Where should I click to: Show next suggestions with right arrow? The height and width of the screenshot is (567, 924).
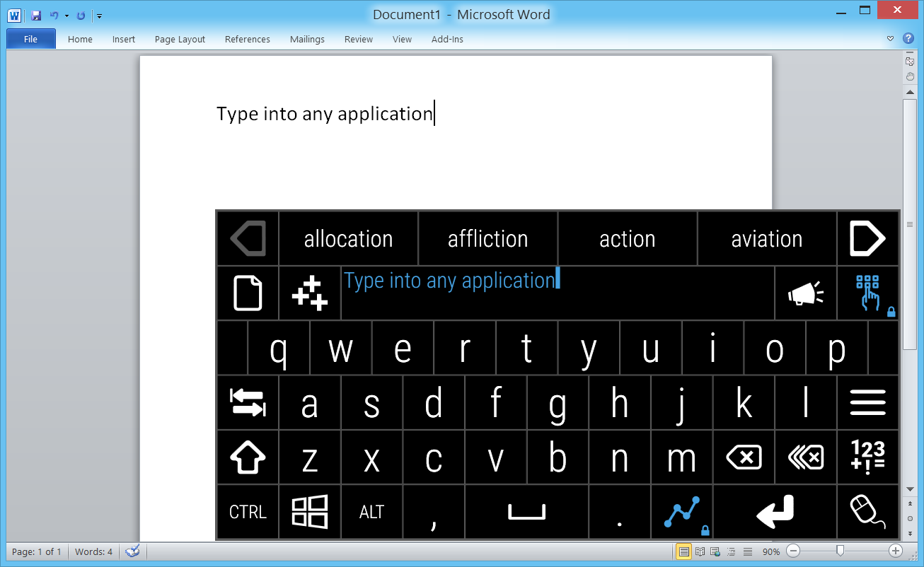(x=867, y=238)
